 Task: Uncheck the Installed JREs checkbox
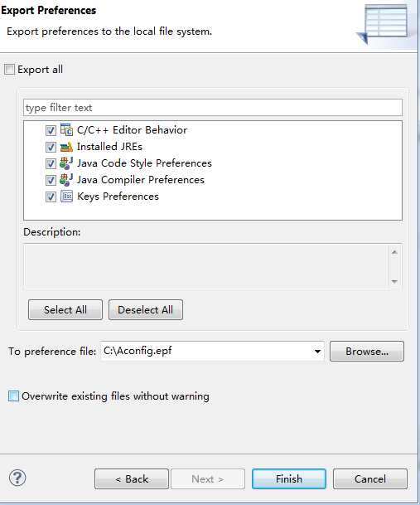click(51, 147)
